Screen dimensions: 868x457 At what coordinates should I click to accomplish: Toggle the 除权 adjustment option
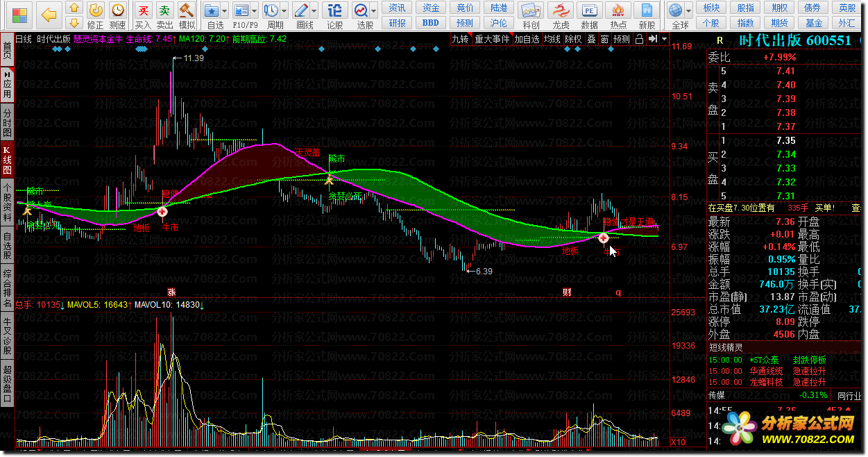pos(573,39)
